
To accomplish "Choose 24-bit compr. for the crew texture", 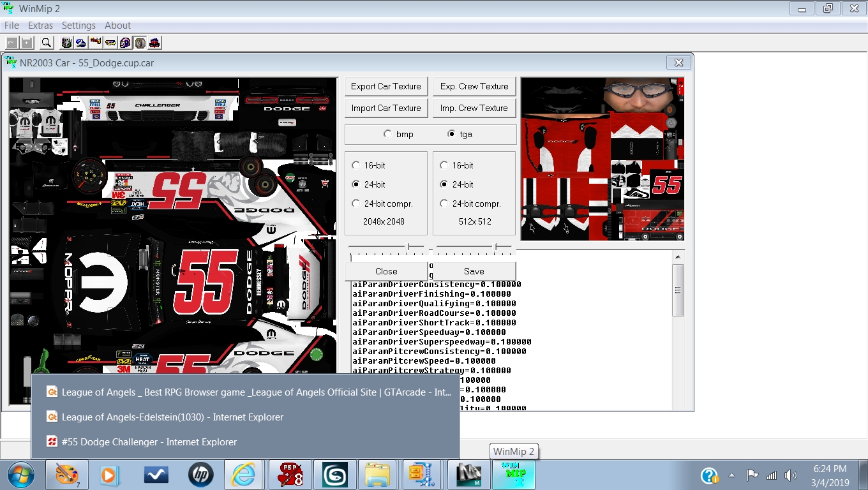I will 444,204.
